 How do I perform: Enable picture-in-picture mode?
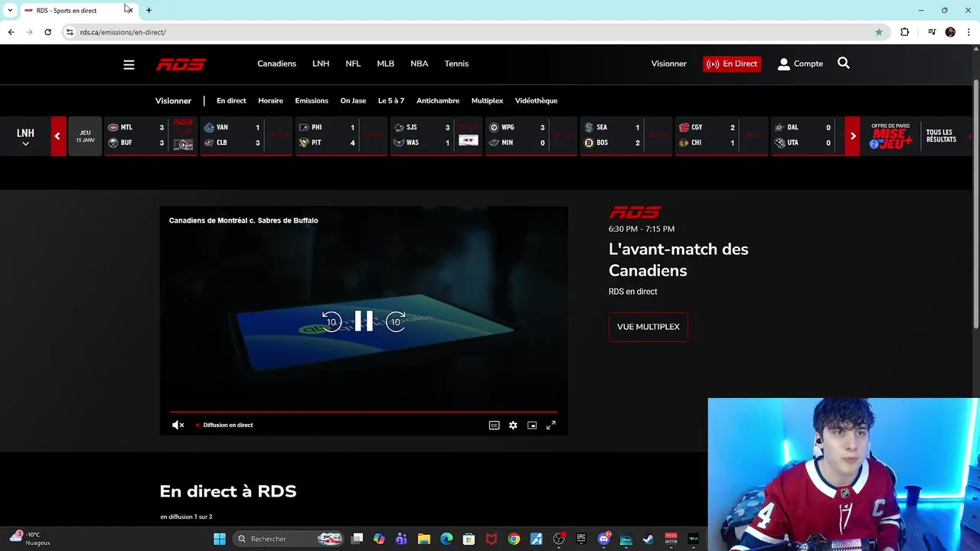click(x=532, y=425)
